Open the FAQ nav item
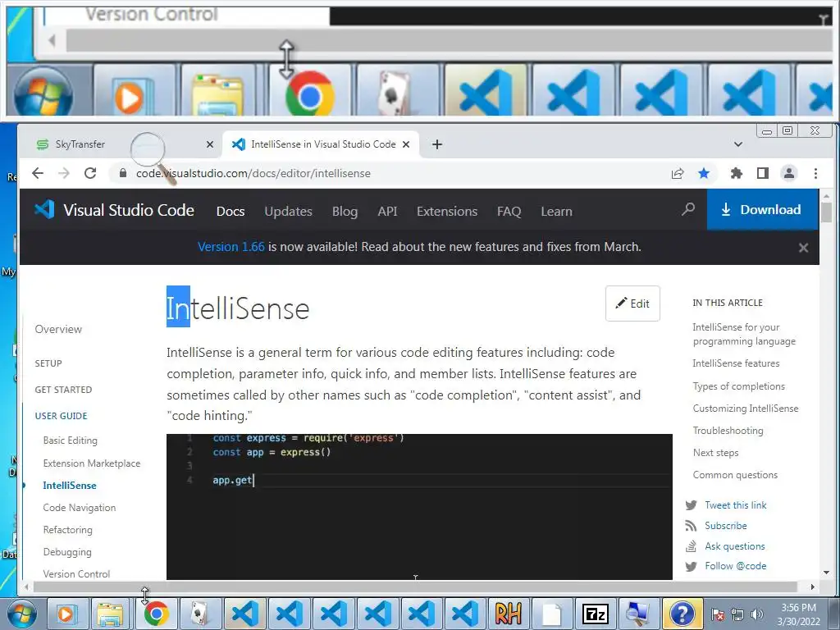 click(509, 211)
